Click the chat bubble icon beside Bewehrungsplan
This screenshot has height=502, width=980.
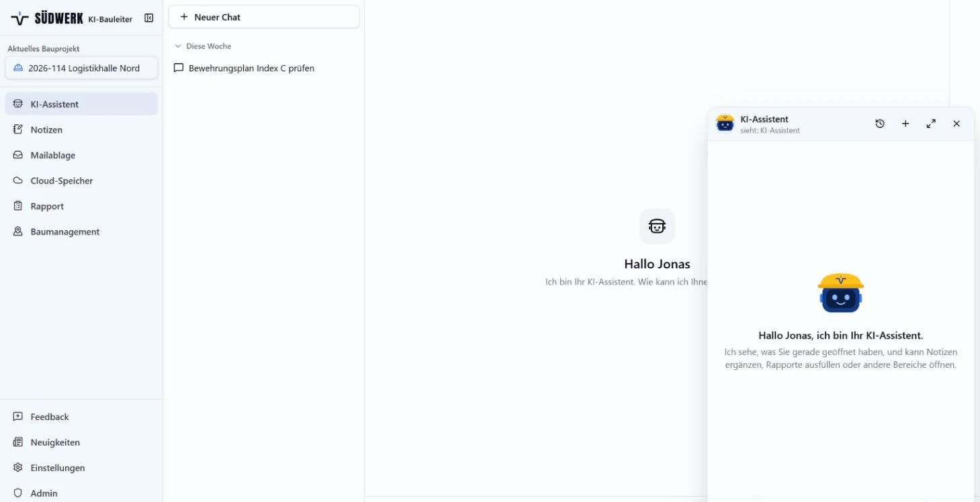click(x=179, y=68)
